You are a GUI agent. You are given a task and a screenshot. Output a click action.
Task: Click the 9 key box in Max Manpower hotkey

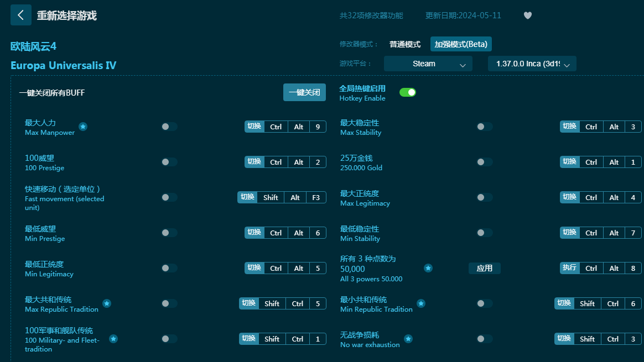point(318,127)
